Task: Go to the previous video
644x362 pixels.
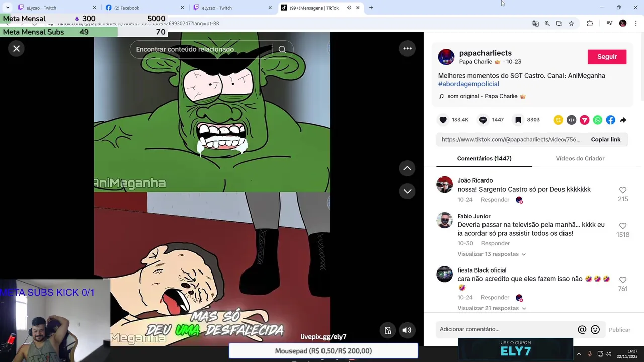Action: pyautogui.click(x=407, y=168)
